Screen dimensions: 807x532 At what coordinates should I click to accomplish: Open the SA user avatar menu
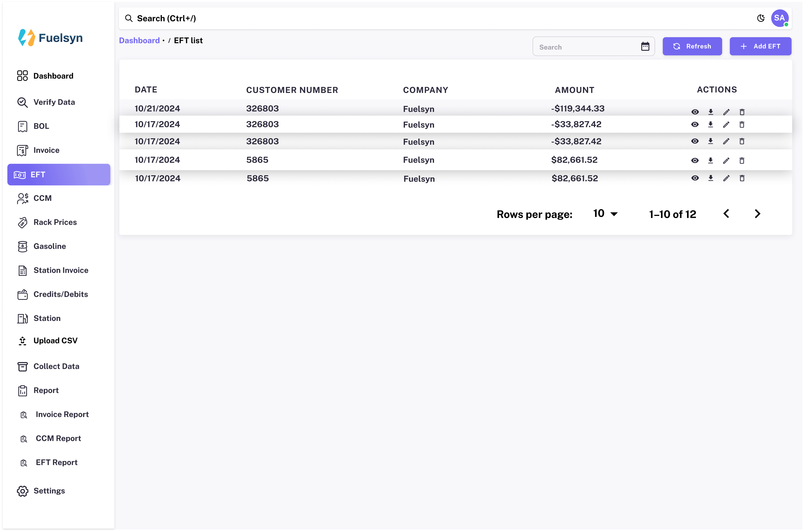pos(779,18)
